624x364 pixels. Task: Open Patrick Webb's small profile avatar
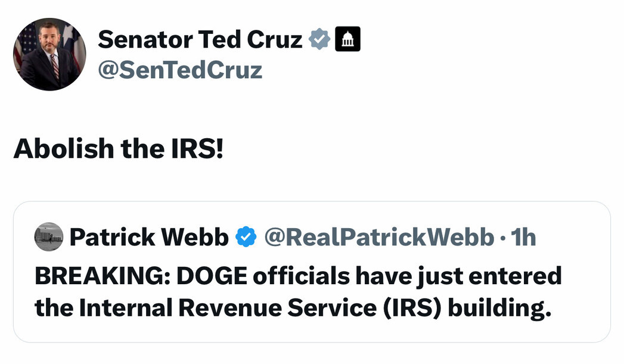click(49, 237)
